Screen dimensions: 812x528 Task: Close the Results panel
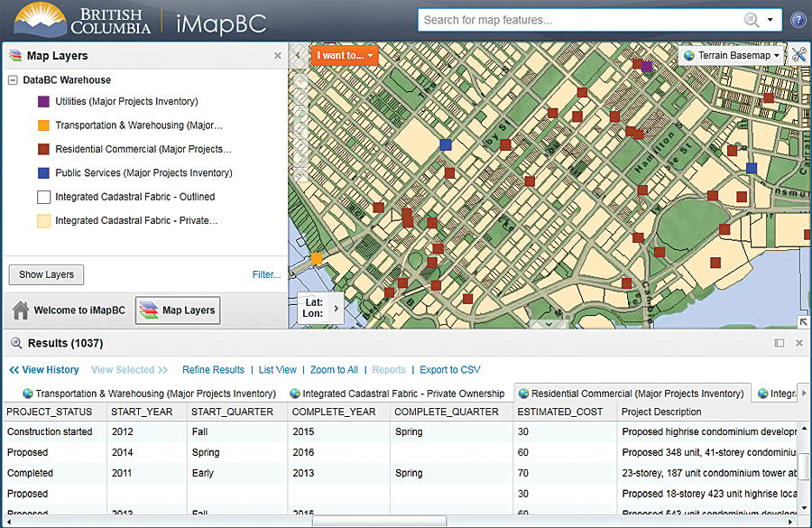[x=799, y=343]
